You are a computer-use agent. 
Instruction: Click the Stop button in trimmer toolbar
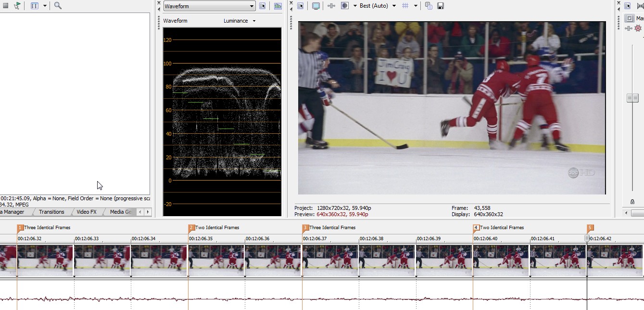(x=6, y=6)
